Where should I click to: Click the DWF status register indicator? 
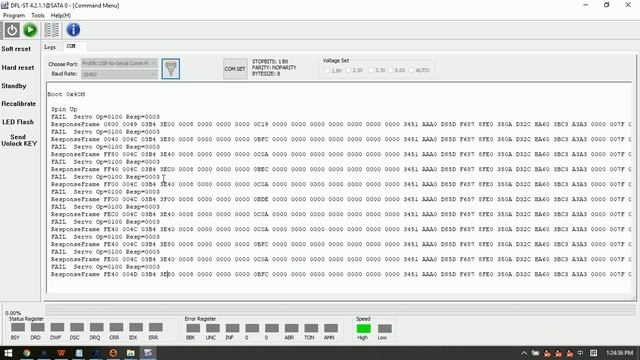click(57, 327)
